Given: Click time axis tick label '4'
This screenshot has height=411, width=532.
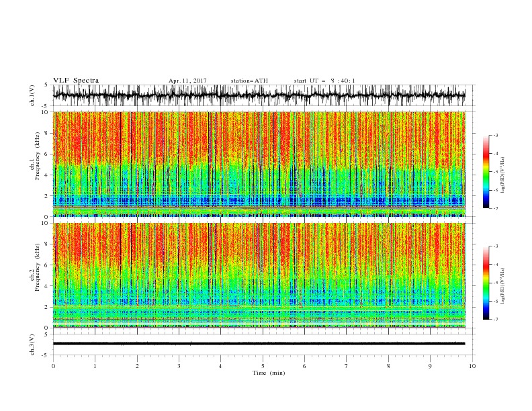Looking at the screenshot, I should click(x=220, y=366).
